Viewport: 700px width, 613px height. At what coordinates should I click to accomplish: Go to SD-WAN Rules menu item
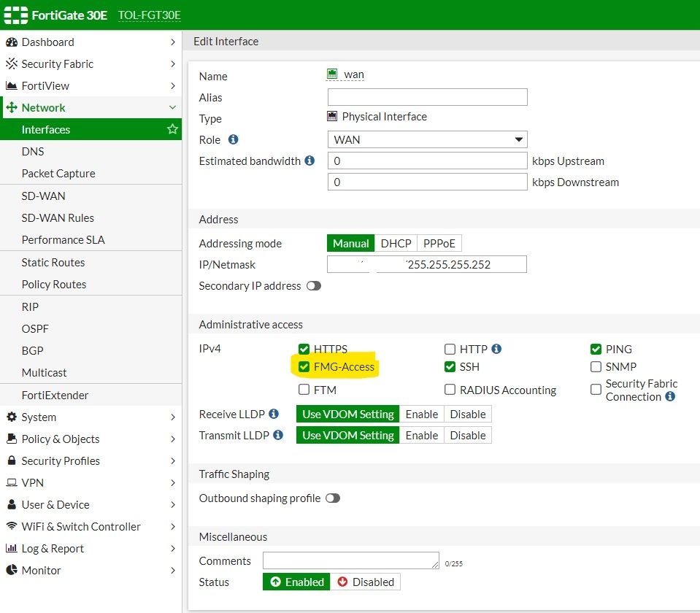pos(58,217)
